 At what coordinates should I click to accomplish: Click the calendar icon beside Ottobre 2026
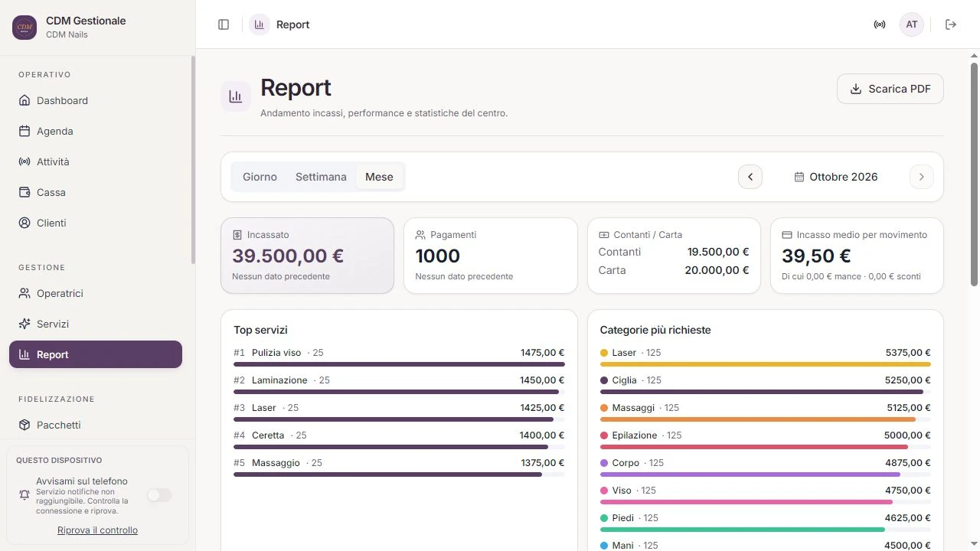[799, 177]
